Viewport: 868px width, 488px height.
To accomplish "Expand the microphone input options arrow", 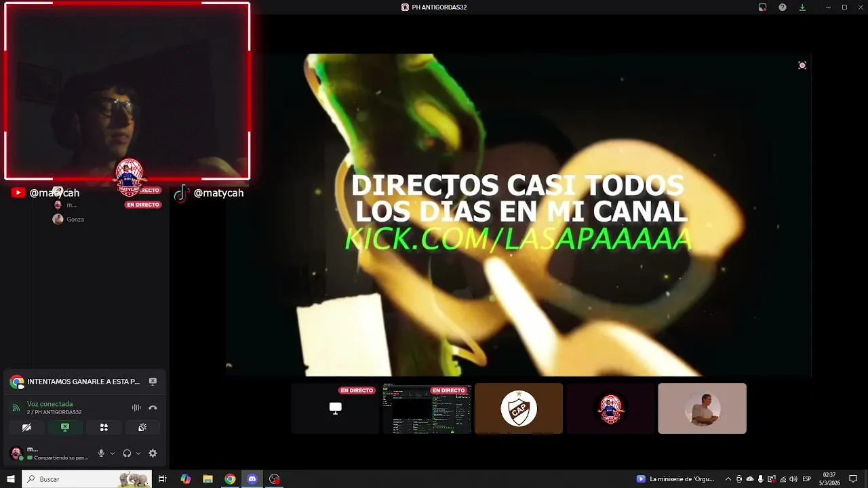I will pos(113,453).
